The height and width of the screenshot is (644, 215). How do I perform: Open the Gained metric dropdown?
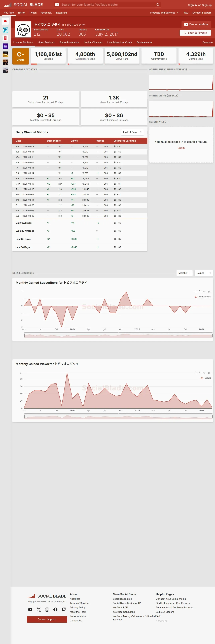click(x=204, y=273)
